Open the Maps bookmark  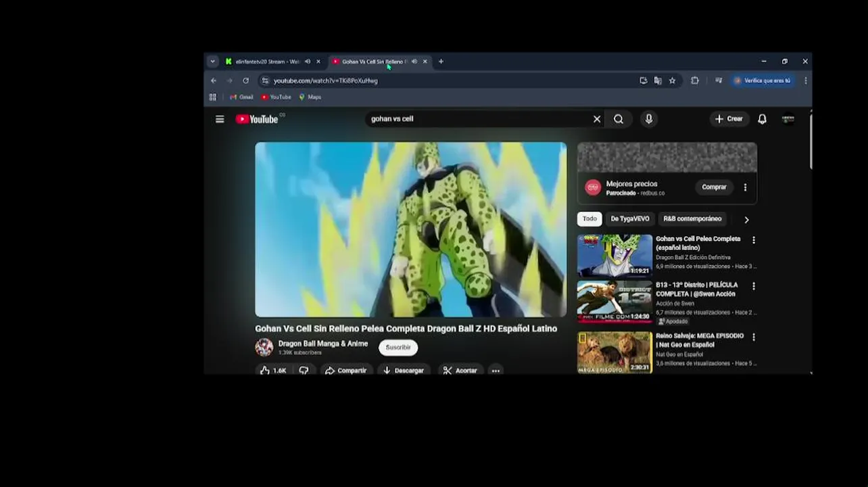coord(310,97)
